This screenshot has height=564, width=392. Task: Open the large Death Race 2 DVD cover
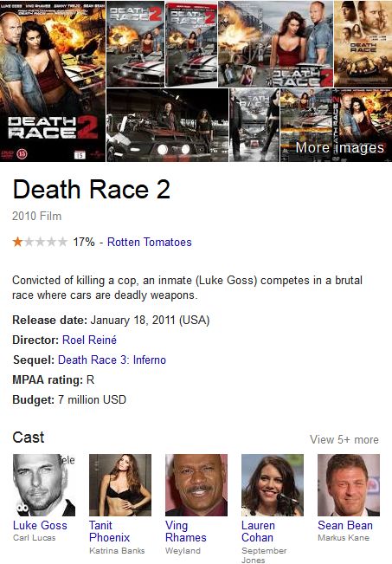click(x=53, y=81)
